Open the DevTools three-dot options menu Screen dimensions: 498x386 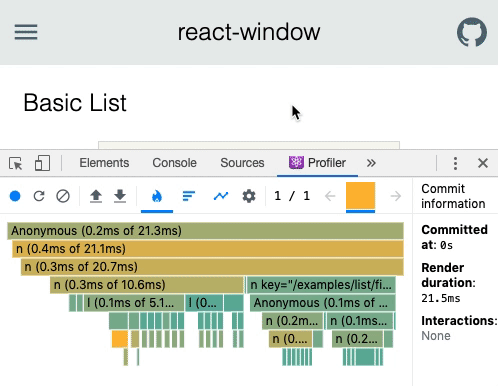[455, 163]
